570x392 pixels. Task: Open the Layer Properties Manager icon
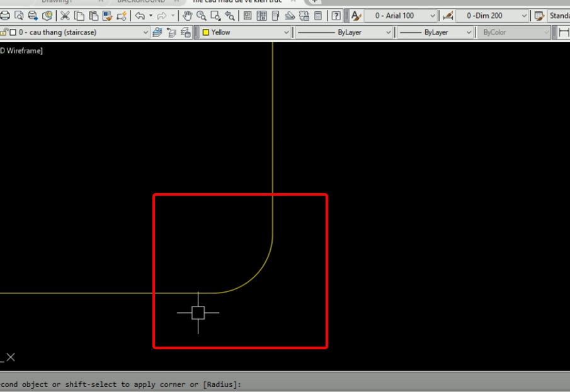coord(157,32)
